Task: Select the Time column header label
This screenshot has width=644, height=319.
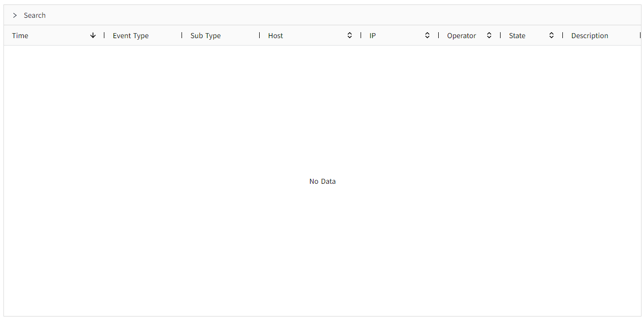Action: tap(20, 36)
